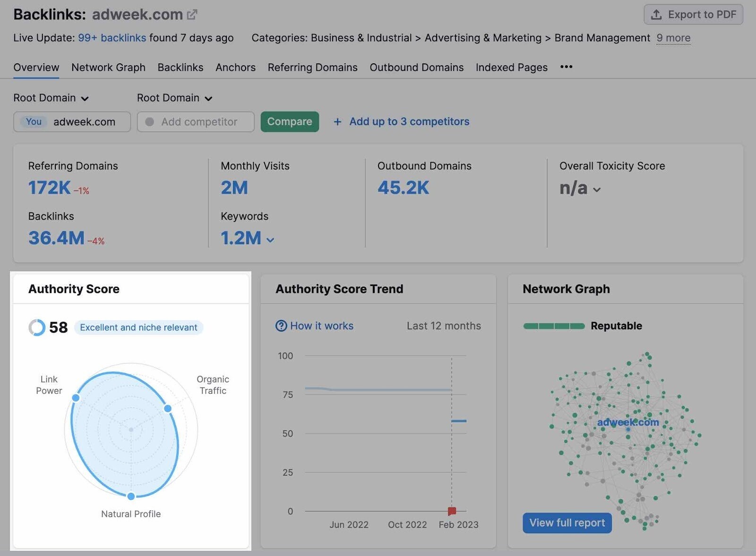This screenshot has width=756, height=556.
Task: Open the 99+ backlinks link
Action: (x=112, y=38)
